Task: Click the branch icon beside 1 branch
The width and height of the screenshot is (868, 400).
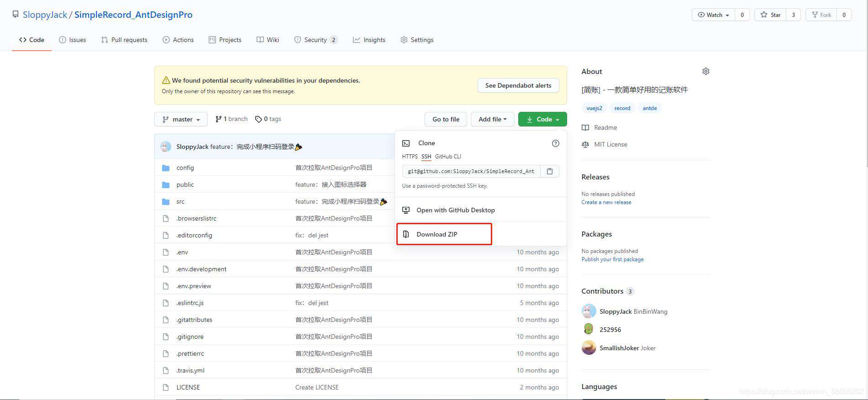Action: tap(218, 119)
